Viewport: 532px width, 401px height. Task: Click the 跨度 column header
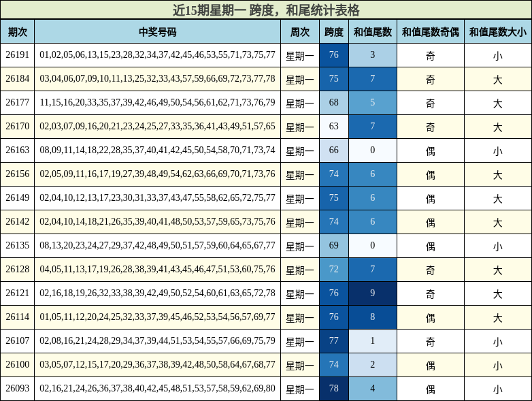[334, 31]
